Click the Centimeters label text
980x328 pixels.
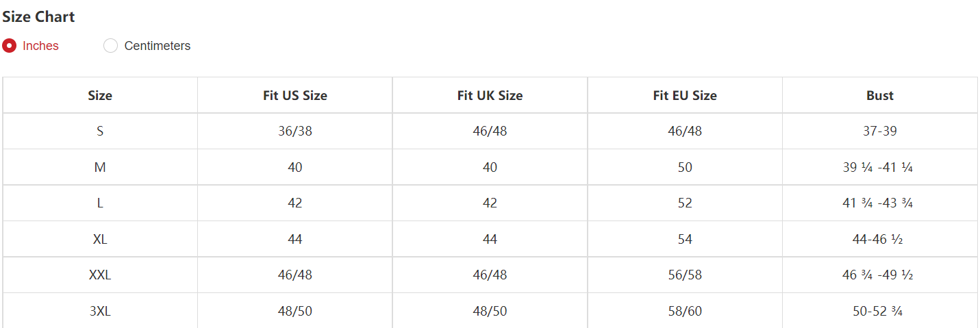[158, 46]
